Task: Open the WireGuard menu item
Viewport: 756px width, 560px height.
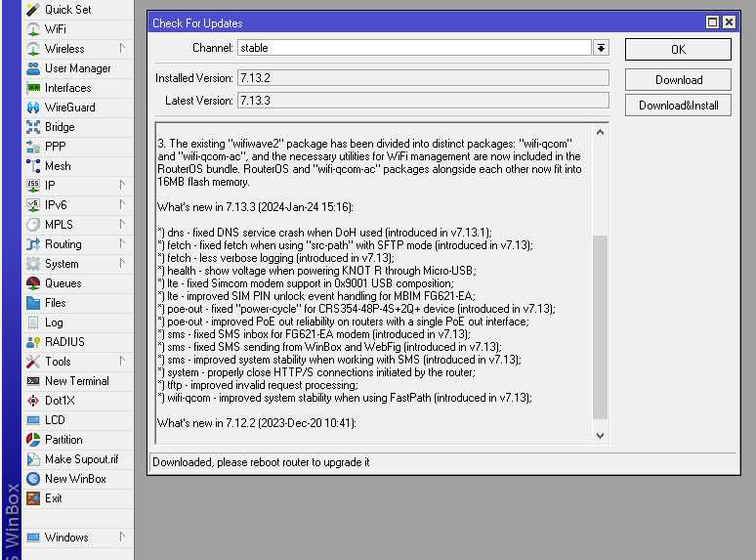Action: pyautogui.click(x=77, y=108)
